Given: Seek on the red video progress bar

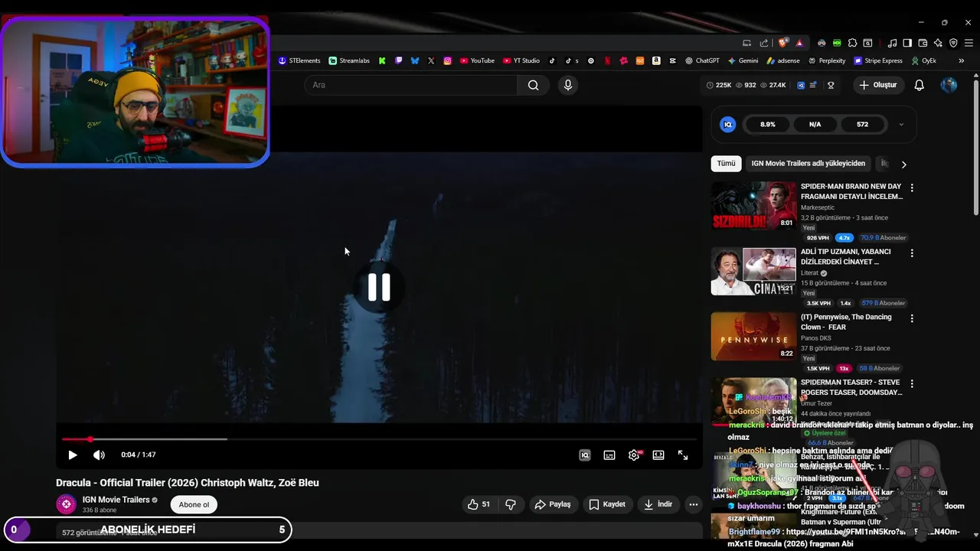Looking at the screenshot, I should 380,439.
